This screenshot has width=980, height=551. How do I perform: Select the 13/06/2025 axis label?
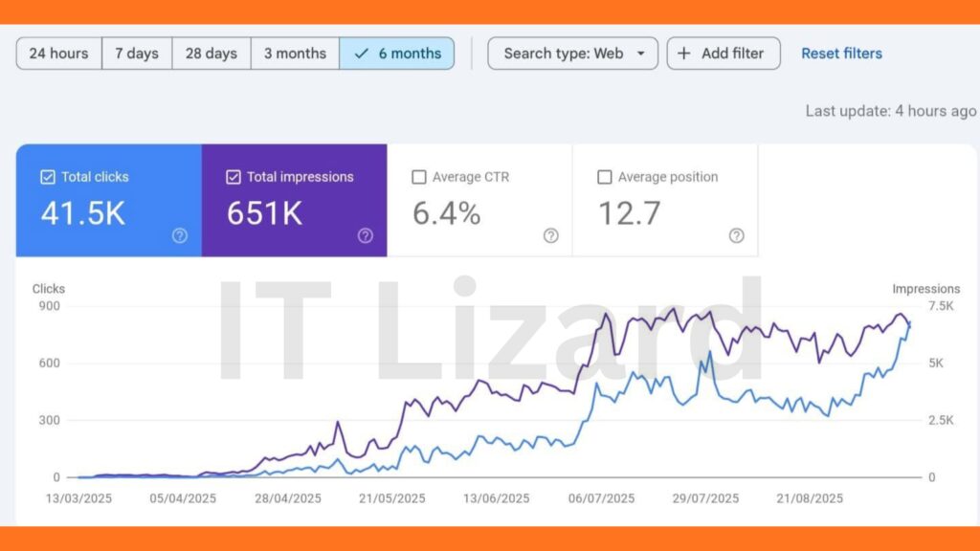[496, 498]
